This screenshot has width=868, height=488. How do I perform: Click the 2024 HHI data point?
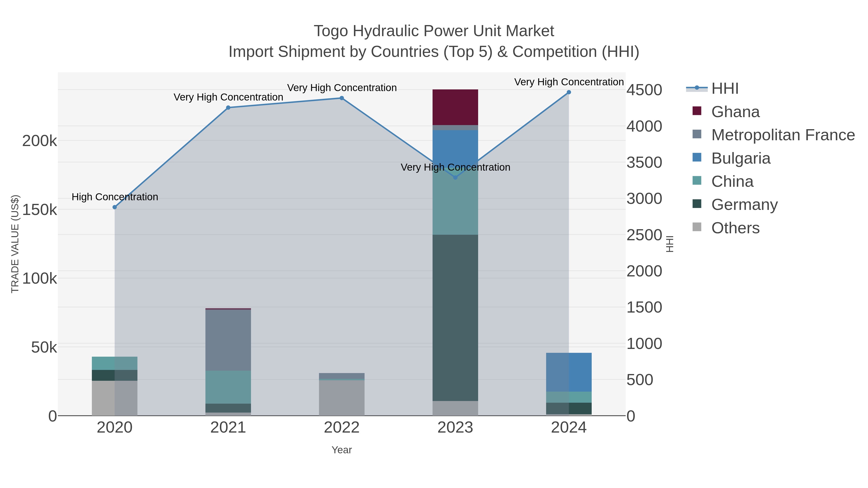(x=569, y=92)
